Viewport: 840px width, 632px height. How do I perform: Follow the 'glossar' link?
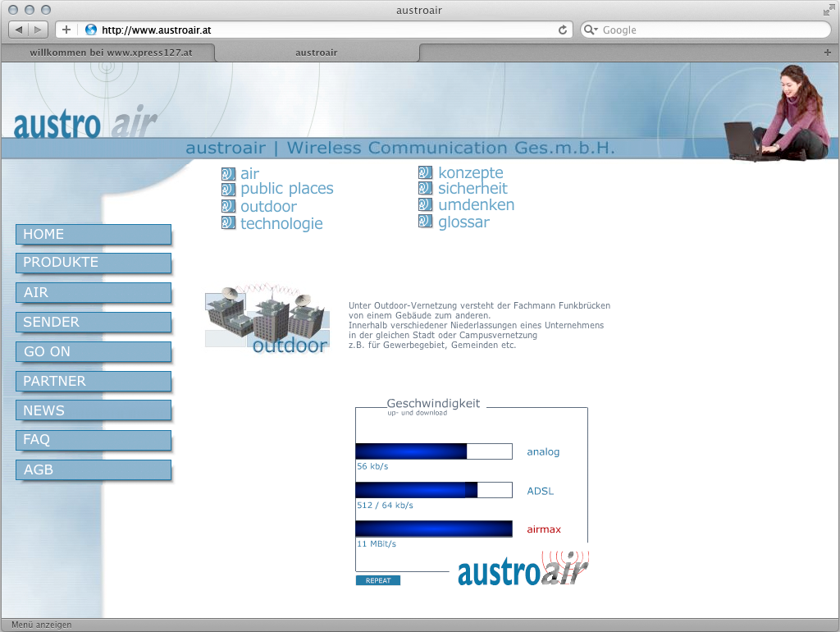464,222
